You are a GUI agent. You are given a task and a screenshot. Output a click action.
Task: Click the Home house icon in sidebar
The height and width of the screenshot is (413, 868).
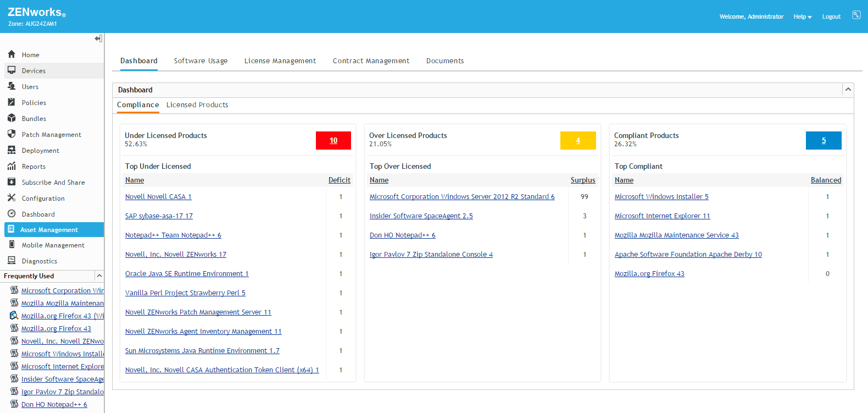[12, 54]
